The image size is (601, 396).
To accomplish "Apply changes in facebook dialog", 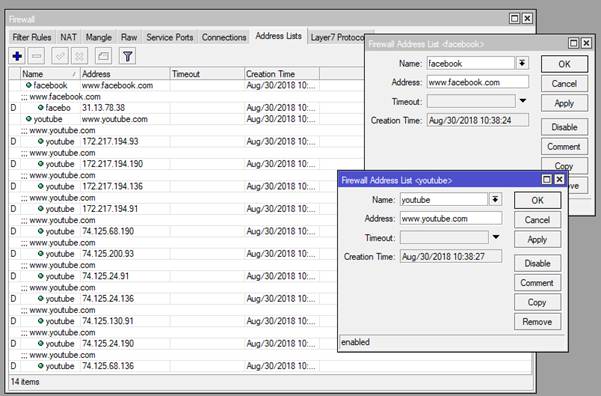I will coord(564,103).
